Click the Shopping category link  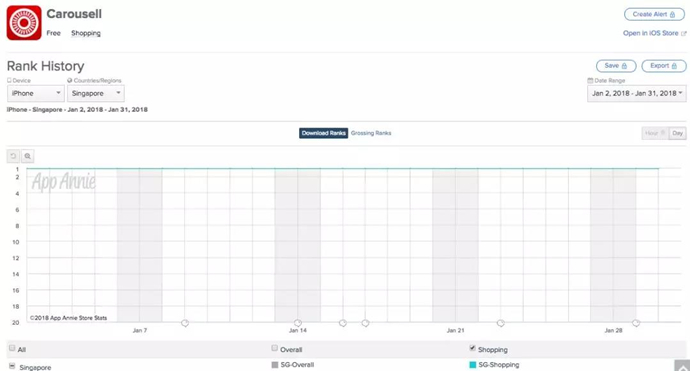coord(86,33)
